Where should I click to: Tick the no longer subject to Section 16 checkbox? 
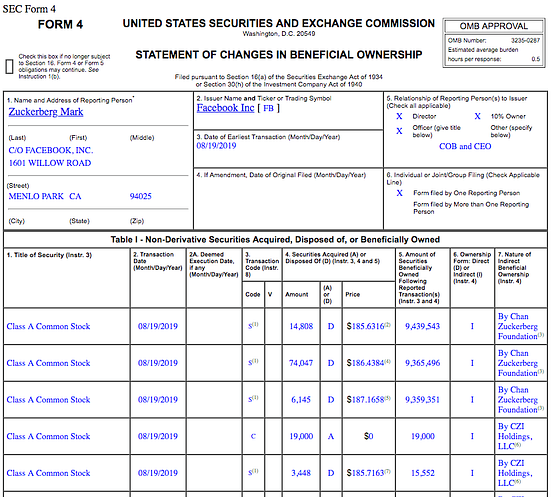pos(10,67)
